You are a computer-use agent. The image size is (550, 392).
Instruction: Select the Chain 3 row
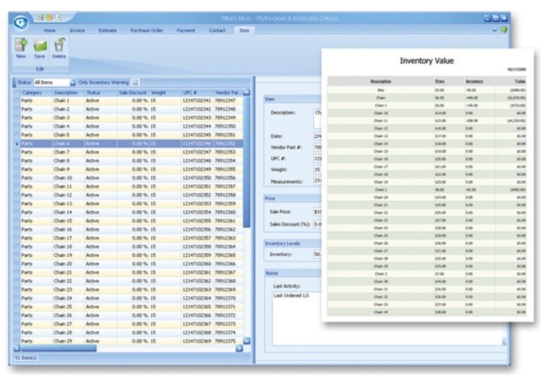tap(132, 118)
